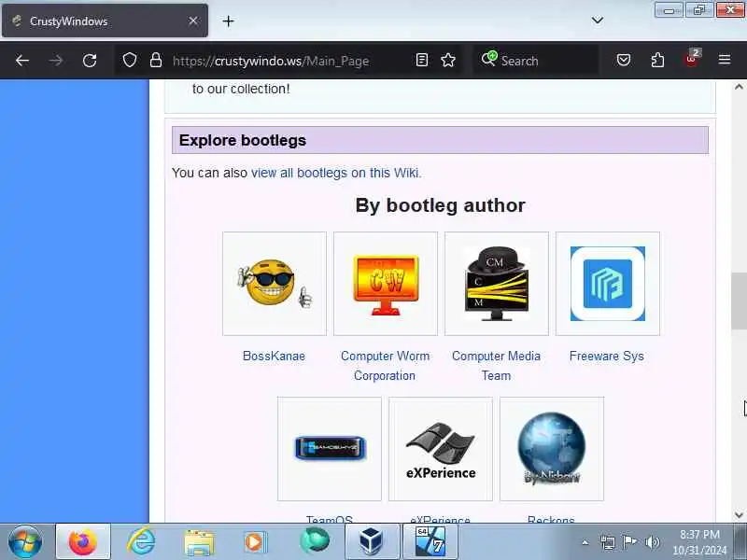
Task: Follow the BossKanae text link
Action: tap(274, 356)
